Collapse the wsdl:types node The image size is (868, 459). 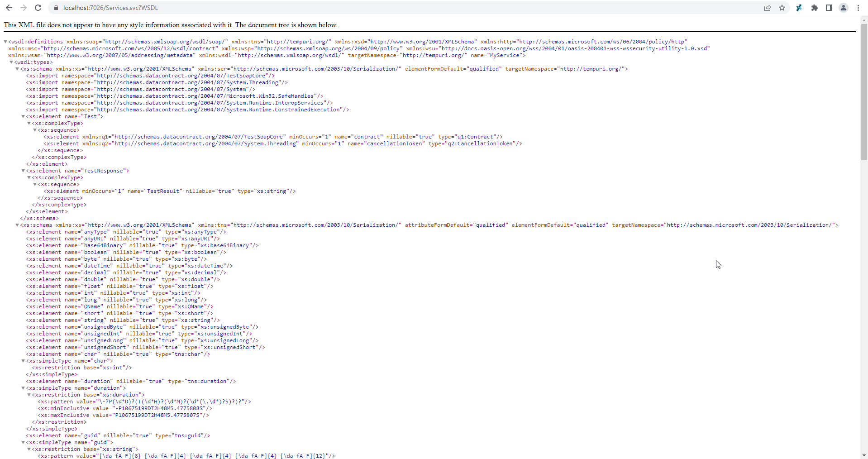[11, 62]
